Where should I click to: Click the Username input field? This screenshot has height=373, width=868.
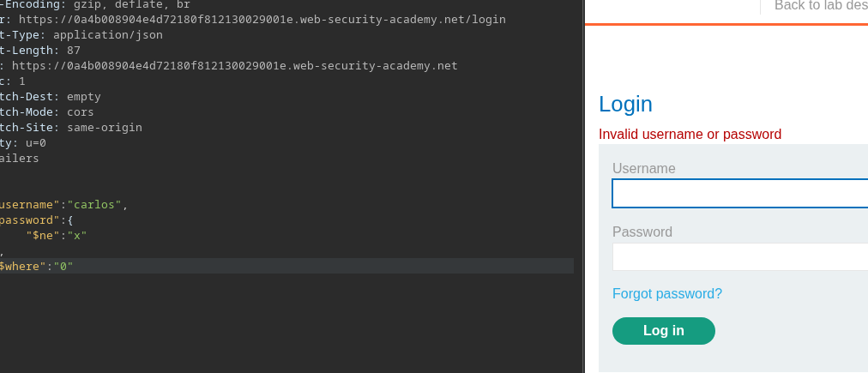[739, 194]
